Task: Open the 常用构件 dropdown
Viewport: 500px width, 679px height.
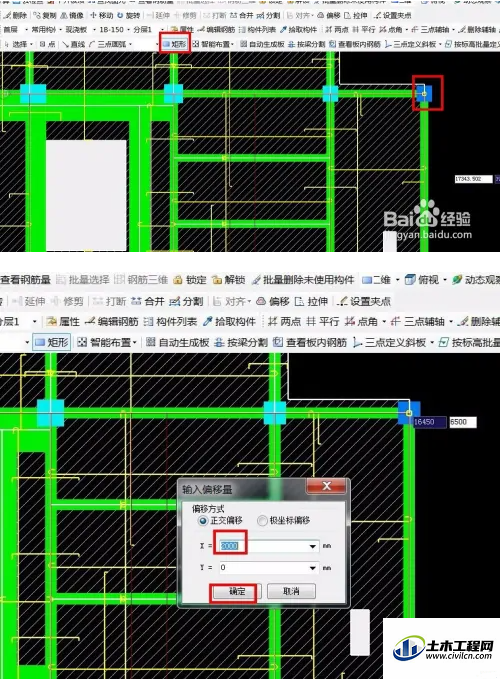Action: (61, 30)
